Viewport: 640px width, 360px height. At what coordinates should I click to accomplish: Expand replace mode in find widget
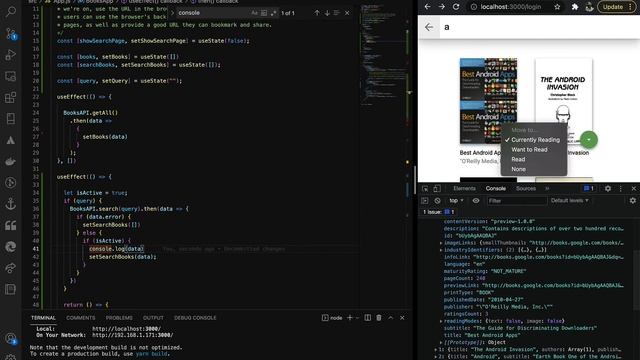172,13
